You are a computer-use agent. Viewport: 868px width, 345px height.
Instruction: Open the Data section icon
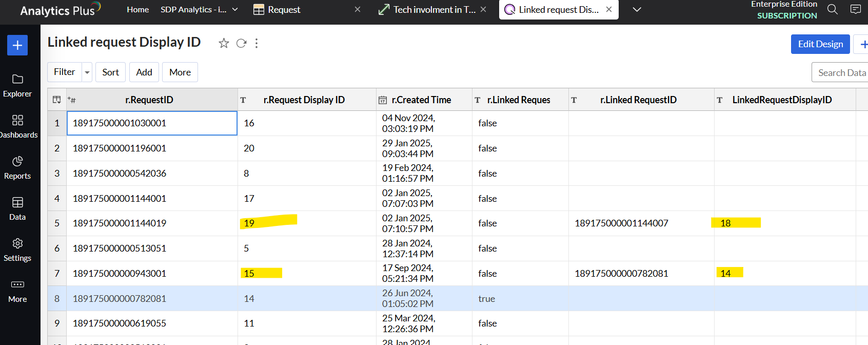click(17, 202)
